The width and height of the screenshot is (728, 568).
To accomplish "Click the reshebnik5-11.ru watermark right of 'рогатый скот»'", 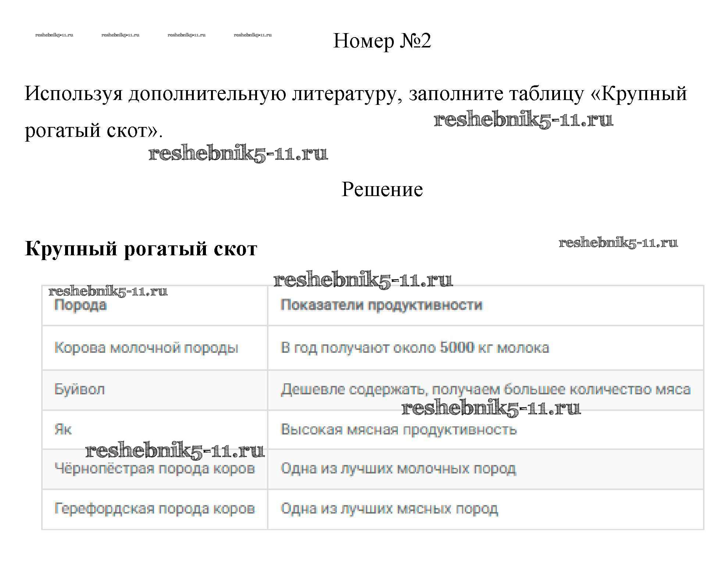I will pyautogui.click(x=523, y=120).
